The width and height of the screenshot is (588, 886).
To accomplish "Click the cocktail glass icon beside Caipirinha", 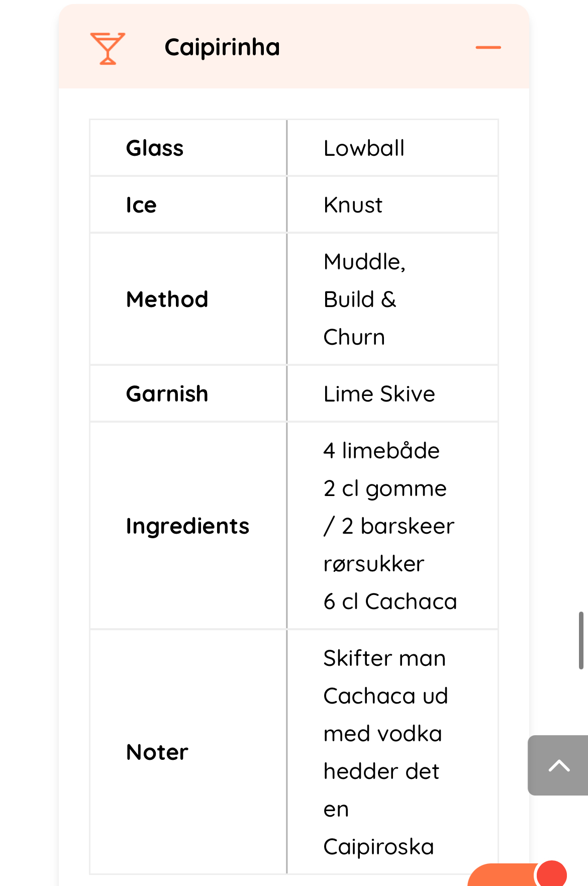I will point(108,48).
